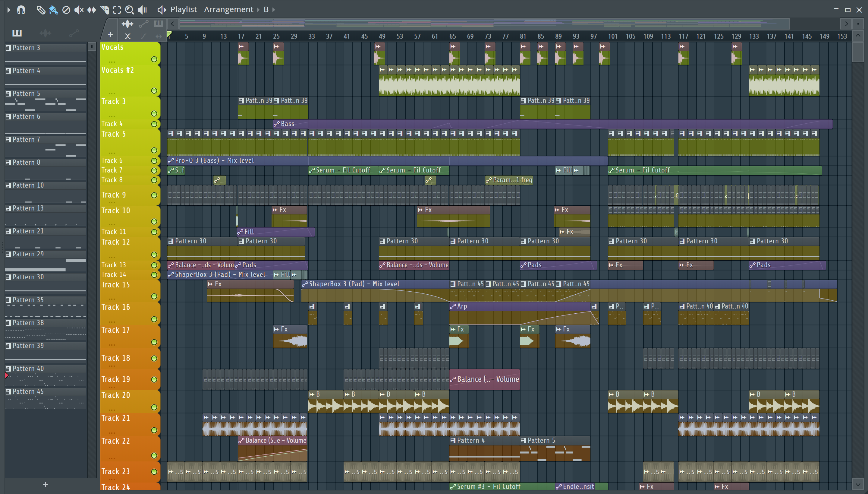Add a track with the plus tab
The image size is (868, 494).
click(110, 35)
